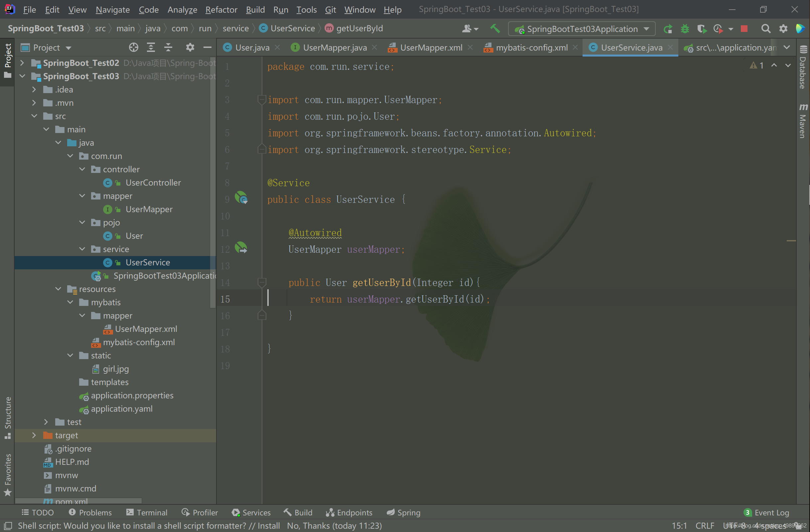Image resolution: width=810 pixels, height=532 pixels.
Task: Open the Endpoints tool window
Action: pyautogui.click(x=349, y=512)
